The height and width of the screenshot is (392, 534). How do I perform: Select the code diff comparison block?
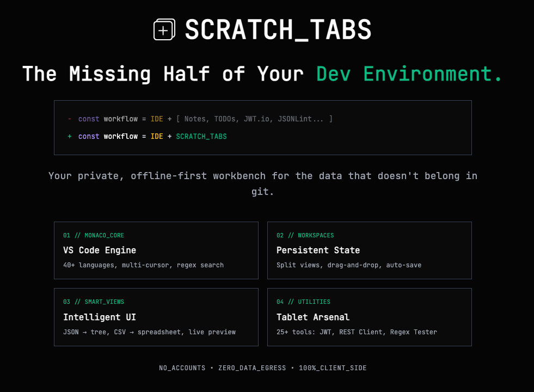point(262,127)
